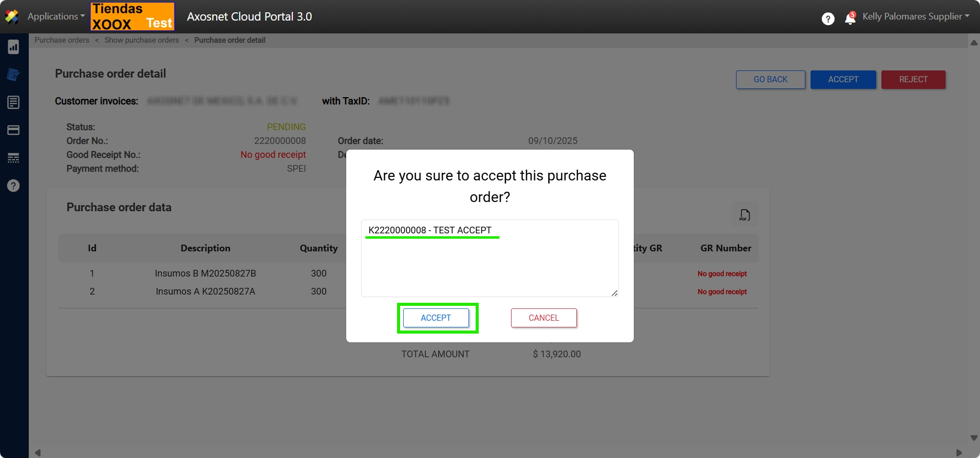Open the table rows icon in sidebar
Viewport: 980px width, 458px height.
[13, 158]
